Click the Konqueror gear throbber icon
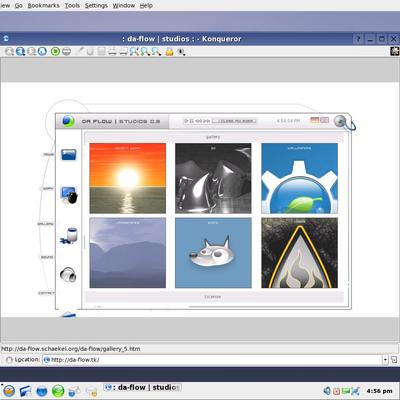The height and width of the screenshot is (400, 400). tap(395, 51)
